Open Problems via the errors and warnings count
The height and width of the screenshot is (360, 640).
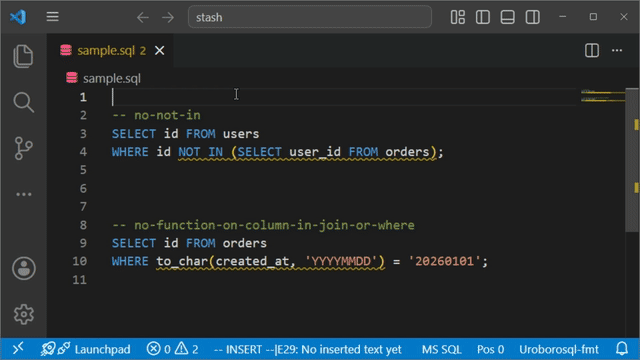tap(172, 349)
